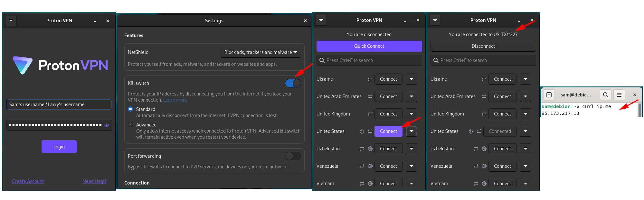The height and width of the screenshot is (200, 644).
Task: Open the terminal hamburger menu
Action: click(619, 95)
